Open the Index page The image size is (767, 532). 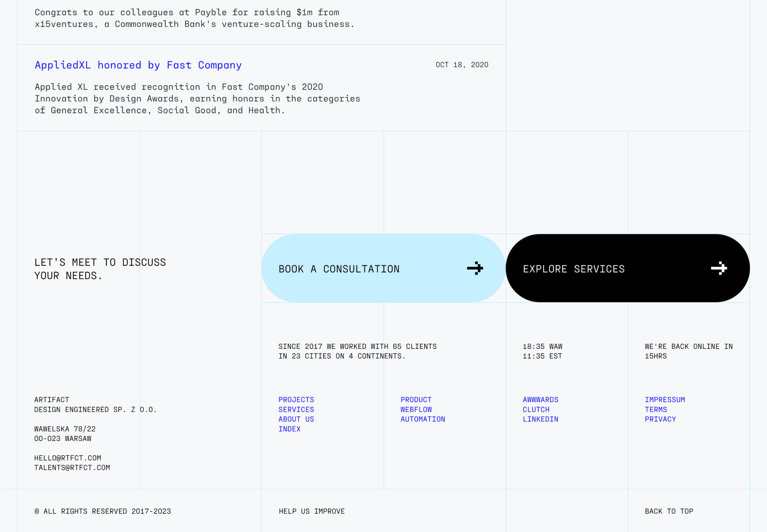pos(289,429)
